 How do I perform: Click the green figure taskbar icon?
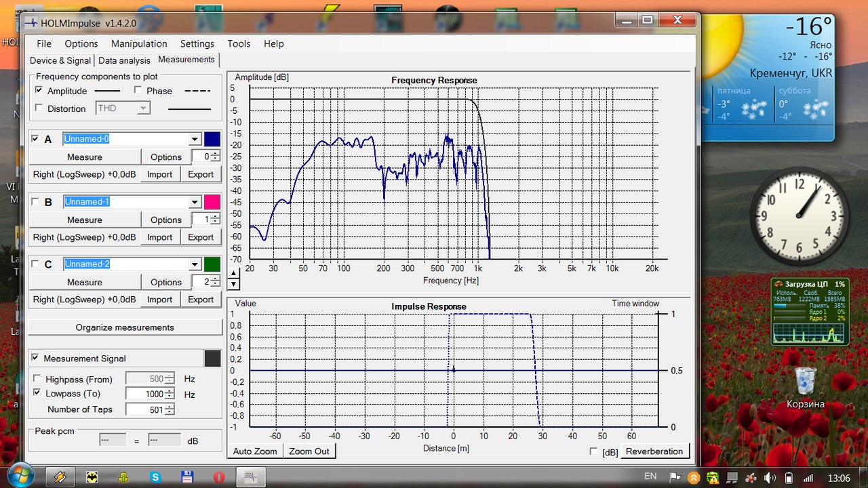point(123,477)
